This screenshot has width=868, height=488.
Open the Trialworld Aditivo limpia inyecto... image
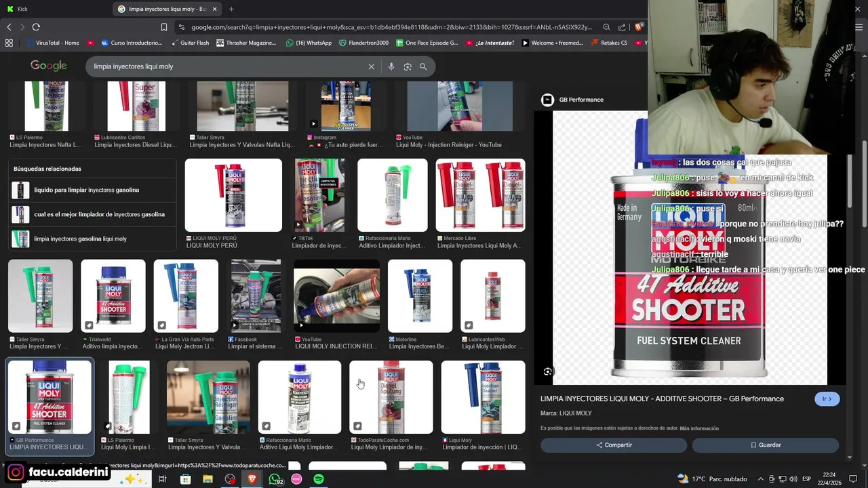click(x=113, y=296)
